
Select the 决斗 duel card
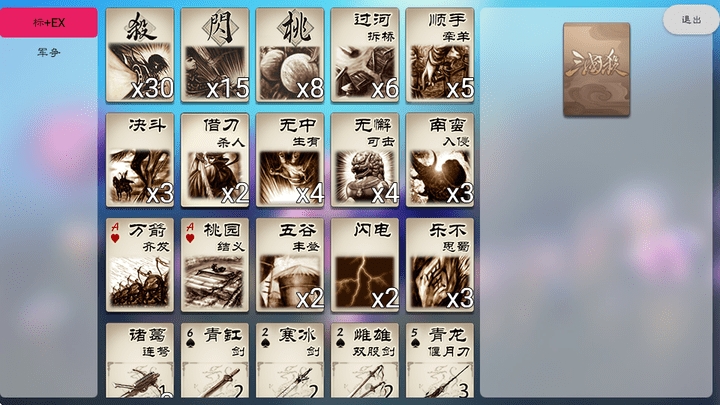click(140, 160)
